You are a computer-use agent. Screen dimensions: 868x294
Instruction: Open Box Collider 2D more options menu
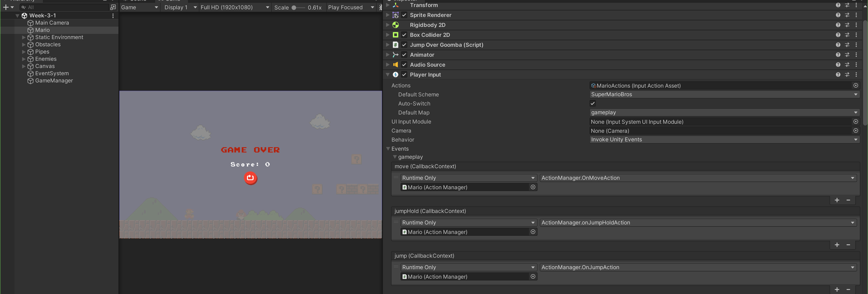[856, 35]
